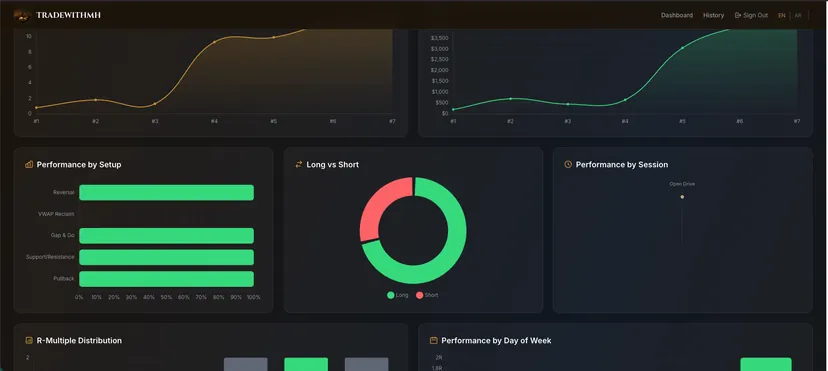Click the Performance by Session clock icon

(568, 165)
